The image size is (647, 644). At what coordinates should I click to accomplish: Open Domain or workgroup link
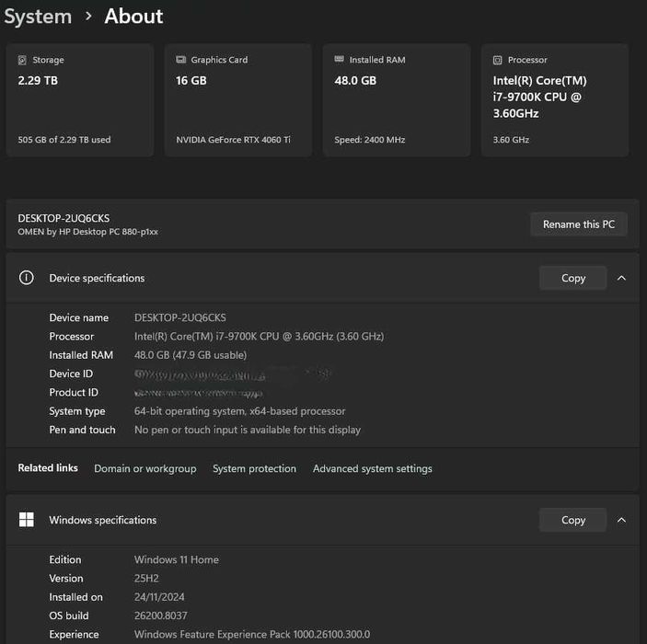click(x=145, y=468)
